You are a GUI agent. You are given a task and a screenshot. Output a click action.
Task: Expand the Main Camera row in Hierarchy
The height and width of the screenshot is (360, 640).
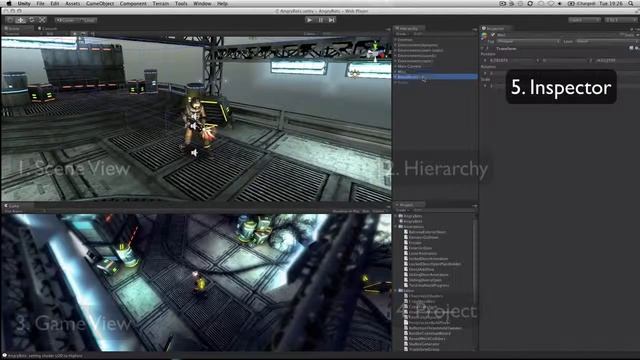click(x=396, y=66)
